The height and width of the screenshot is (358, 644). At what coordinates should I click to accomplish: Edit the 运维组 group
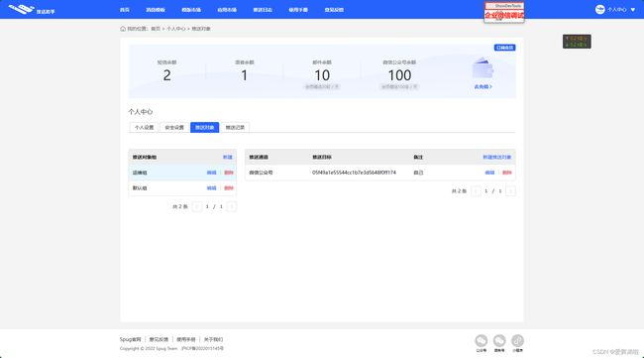pos(211,173)
